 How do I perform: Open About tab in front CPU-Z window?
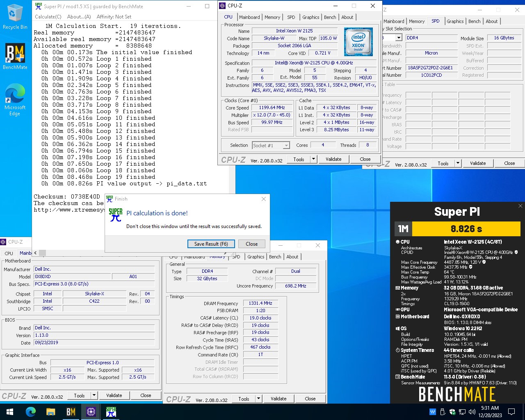coord(347,17)
